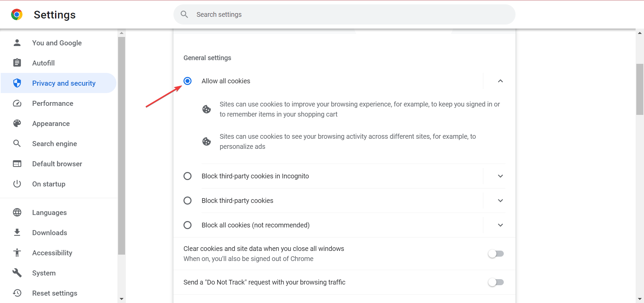Click the Languages globe icon

tap(17, 212)
